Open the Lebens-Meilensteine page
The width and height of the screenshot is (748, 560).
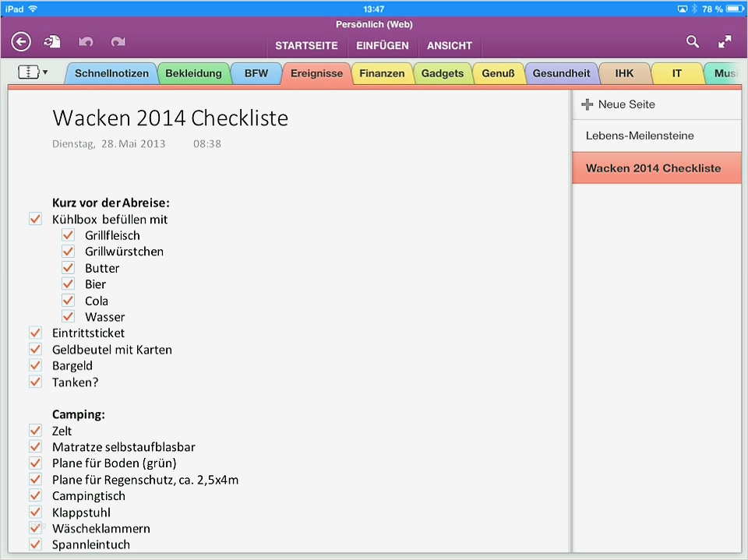(640, 136)
